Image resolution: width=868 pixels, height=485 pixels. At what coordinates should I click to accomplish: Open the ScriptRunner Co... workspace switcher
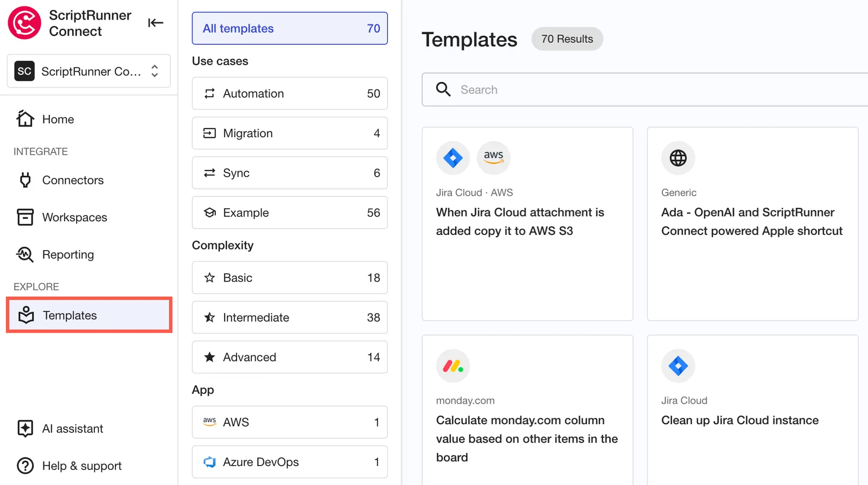88,71
